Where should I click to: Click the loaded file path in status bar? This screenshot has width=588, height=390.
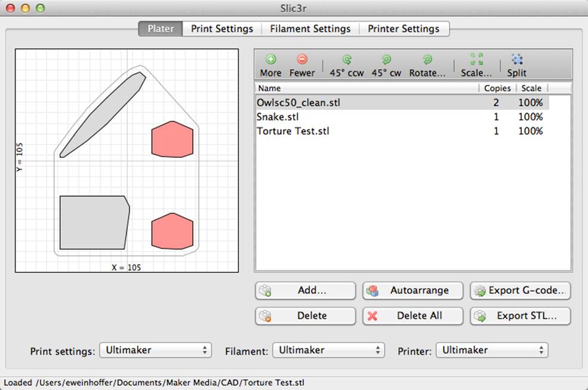[x=170, y=383]
